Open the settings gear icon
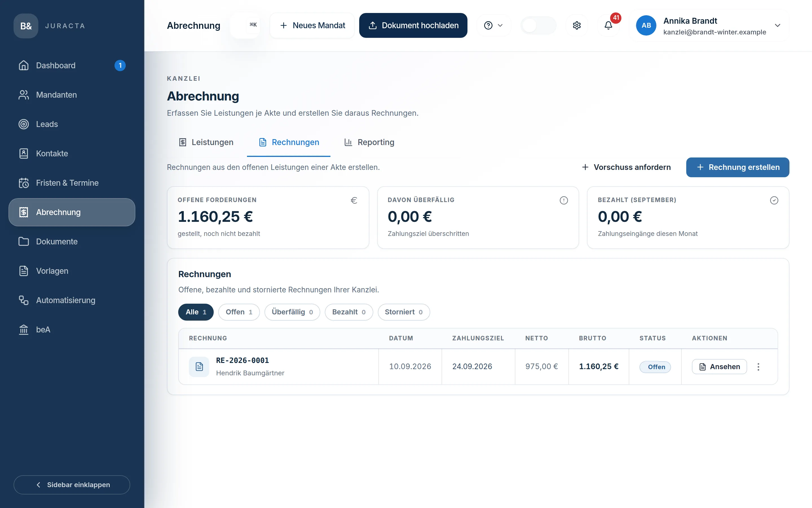Screen dimensions: 812x508 click(577, 25)
